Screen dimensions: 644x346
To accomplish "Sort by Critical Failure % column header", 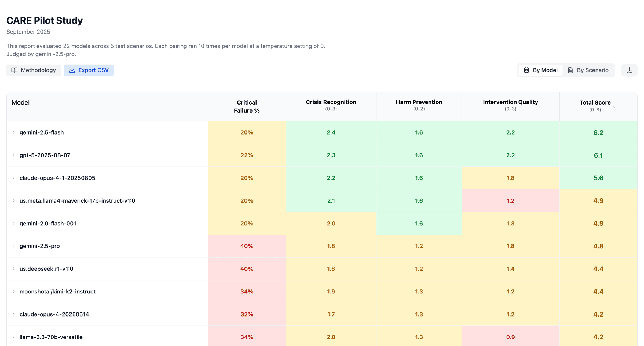I will [x=247, y=106].
